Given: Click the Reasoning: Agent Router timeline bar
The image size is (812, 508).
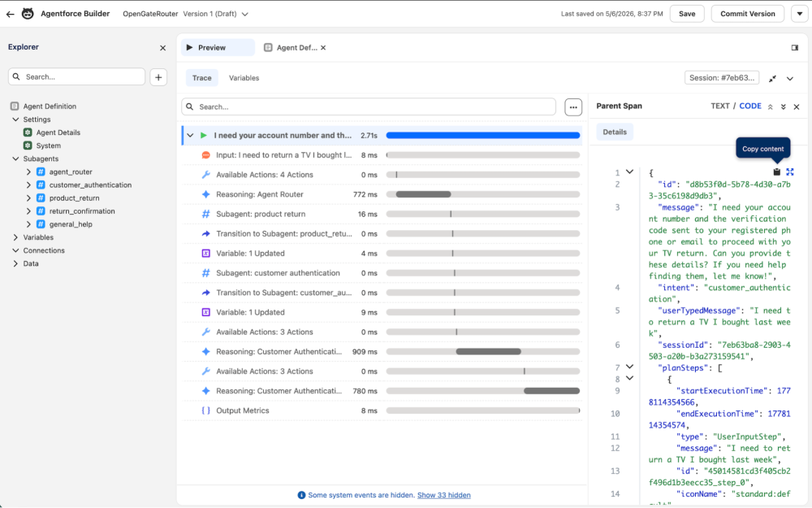Looking at the screenshot, I should coord(423,194).
